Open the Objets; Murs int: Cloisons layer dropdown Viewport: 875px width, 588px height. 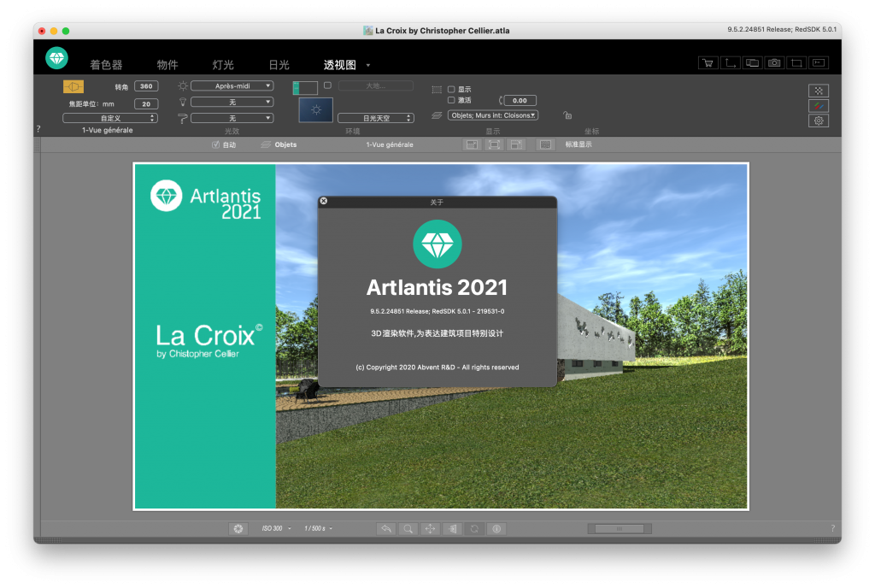tap(493, 115)
